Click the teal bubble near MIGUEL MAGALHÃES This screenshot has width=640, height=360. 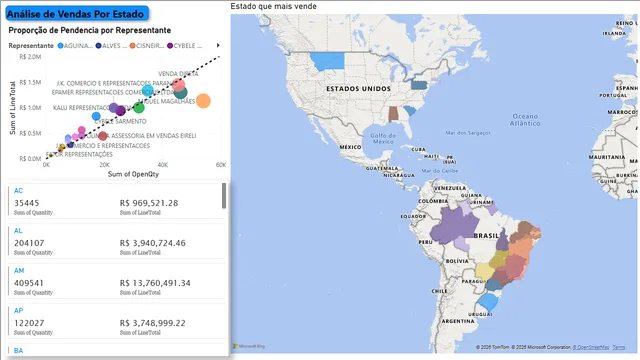(180, 93)
